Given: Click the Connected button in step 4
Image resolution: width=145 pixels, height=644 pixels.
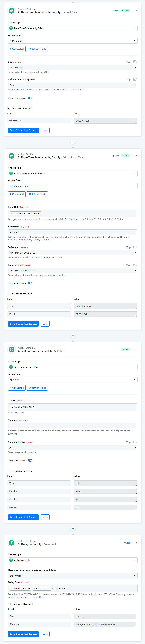Looking at the screenshot, I should pos(17,388).
